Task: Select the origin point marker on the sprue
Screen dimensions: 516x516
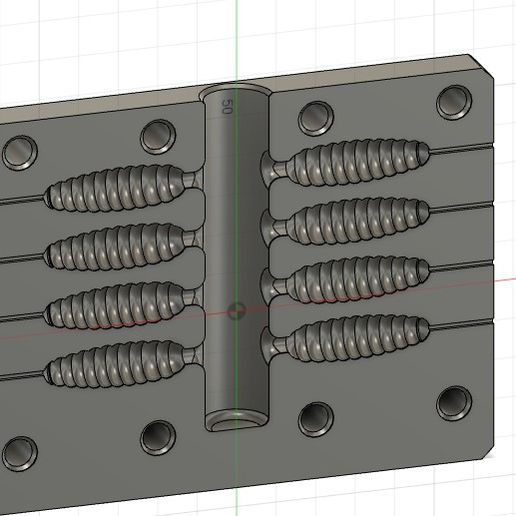Action: pos(237,312)
